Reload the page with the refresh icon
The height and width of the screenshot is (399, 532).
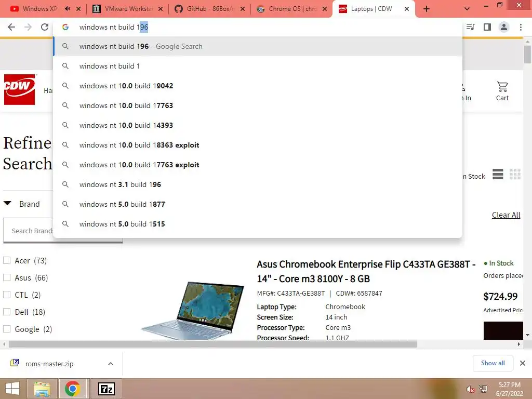coord(45,27)
